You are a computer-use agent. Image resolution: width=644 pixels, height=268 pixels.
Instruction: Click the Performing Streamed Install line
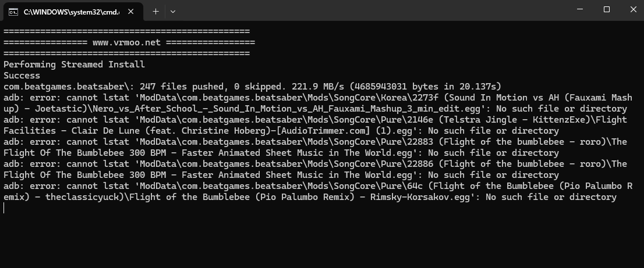(x=74, y=65)
